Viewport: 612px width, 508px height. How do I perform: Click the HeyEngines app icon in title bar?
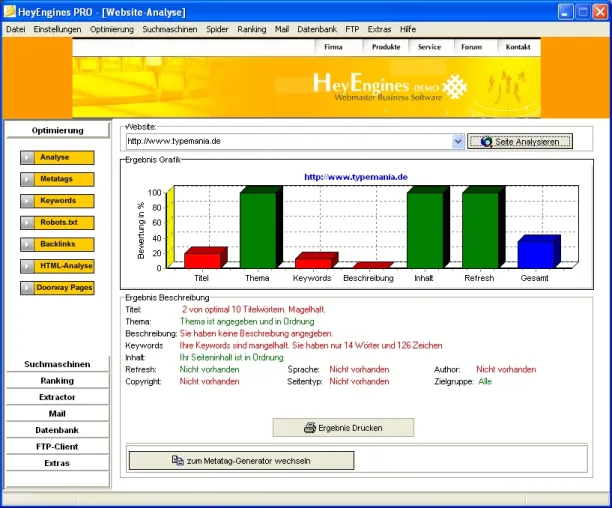9,12
